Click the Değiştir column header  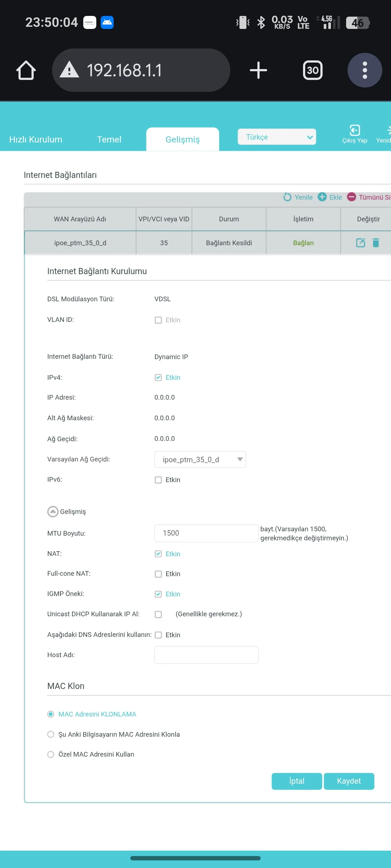pyautogui.click(x=366, y=219)
